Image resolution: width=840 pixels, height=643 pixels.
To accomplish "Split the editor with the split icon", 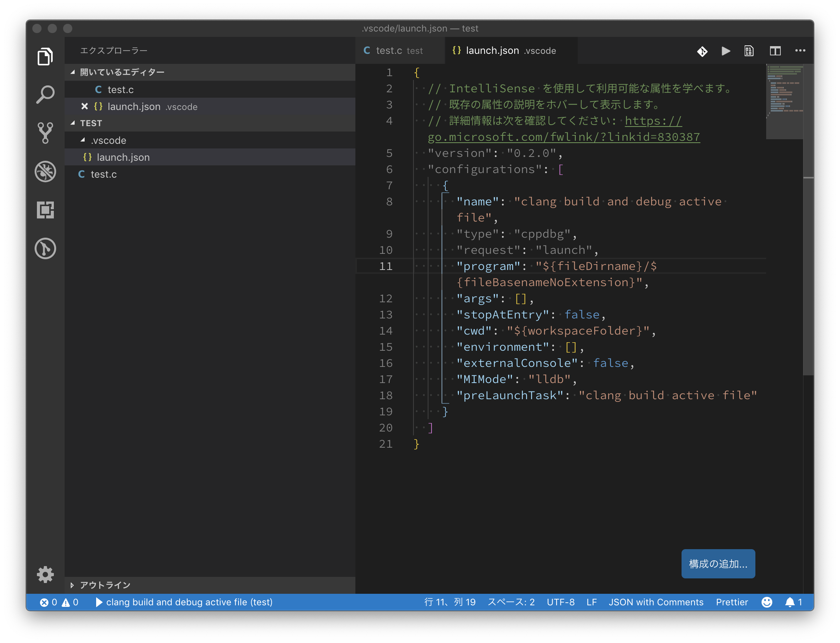I will (x=776, y=50).
